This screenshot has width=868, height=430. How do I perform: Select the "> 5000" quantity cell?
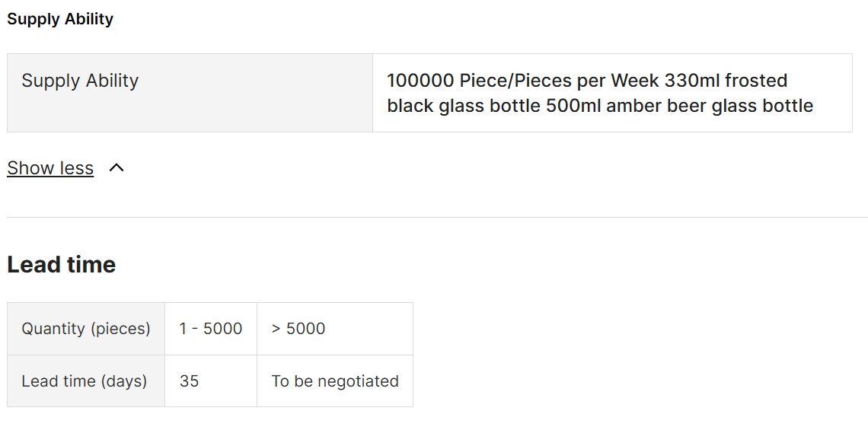[x=335, y=329]
